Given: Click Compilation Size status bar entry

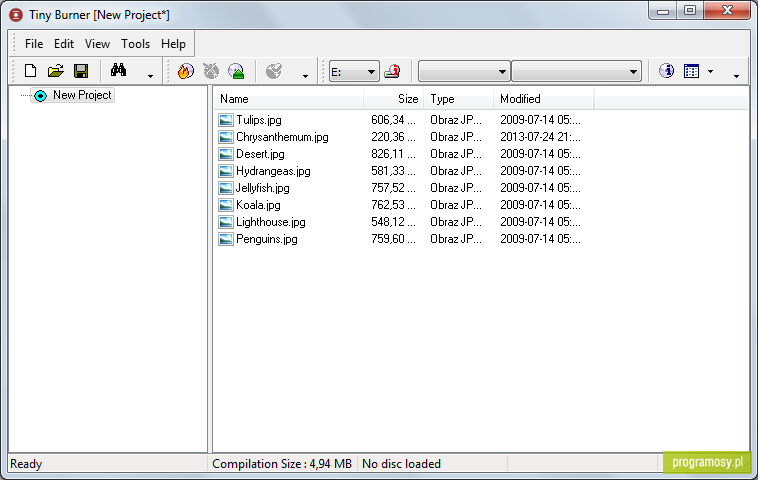Looking at the screenshot, I should pos(282,464).
